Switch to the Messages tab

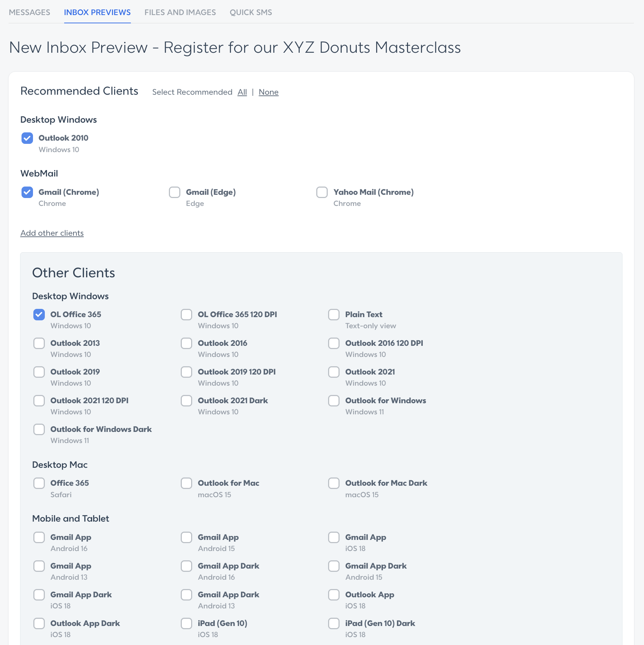point(29,12)
